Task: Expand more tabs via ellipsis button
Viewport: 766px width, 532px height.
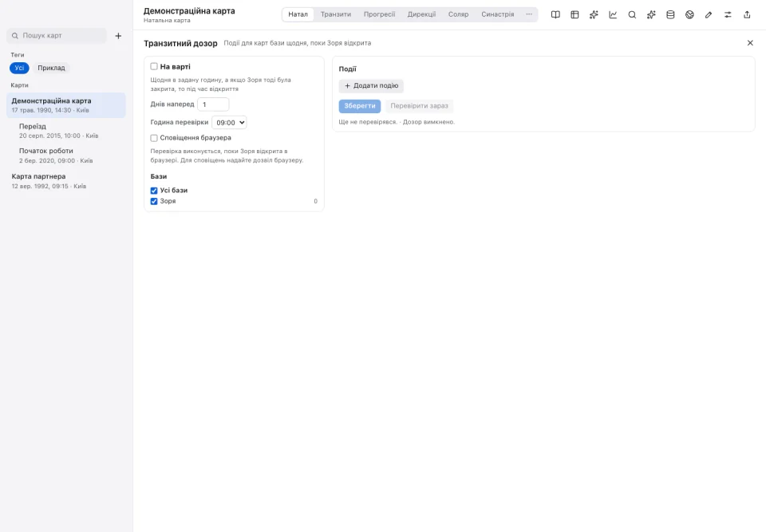Action: point(529,14)
